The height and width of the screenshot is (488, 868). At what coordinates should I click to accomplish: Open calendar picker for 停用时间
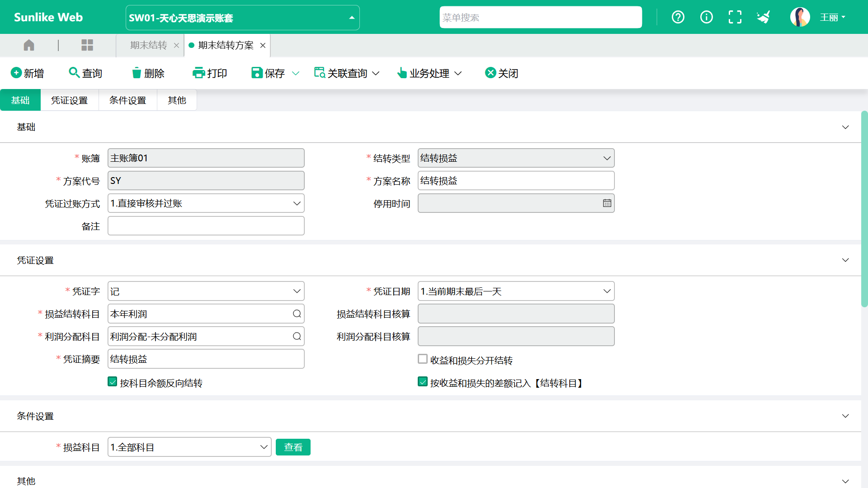[x=607, y=203]
